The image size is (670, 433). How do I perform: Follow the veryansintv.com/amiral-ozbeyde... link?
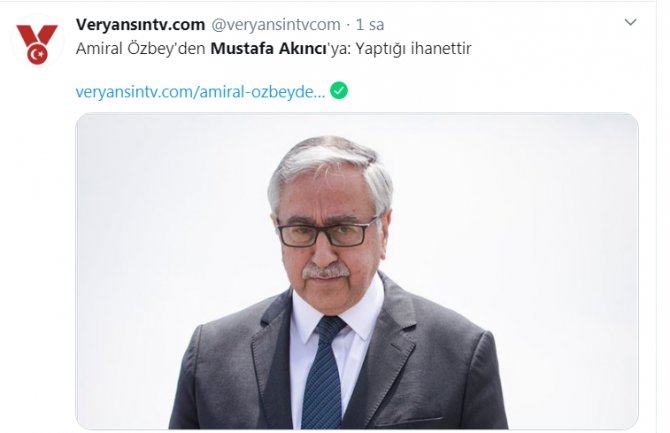(x=200, y=92)
